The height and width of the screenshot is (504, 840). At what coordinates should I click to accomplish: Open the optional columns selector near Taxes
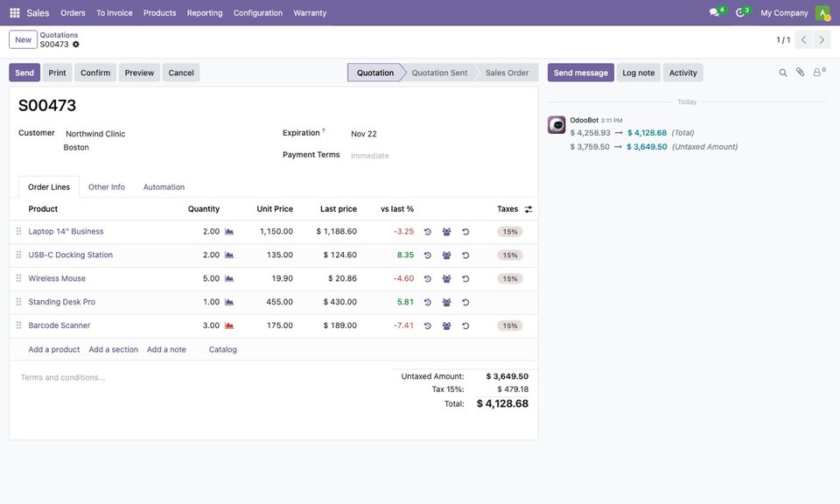coord(528,209)
